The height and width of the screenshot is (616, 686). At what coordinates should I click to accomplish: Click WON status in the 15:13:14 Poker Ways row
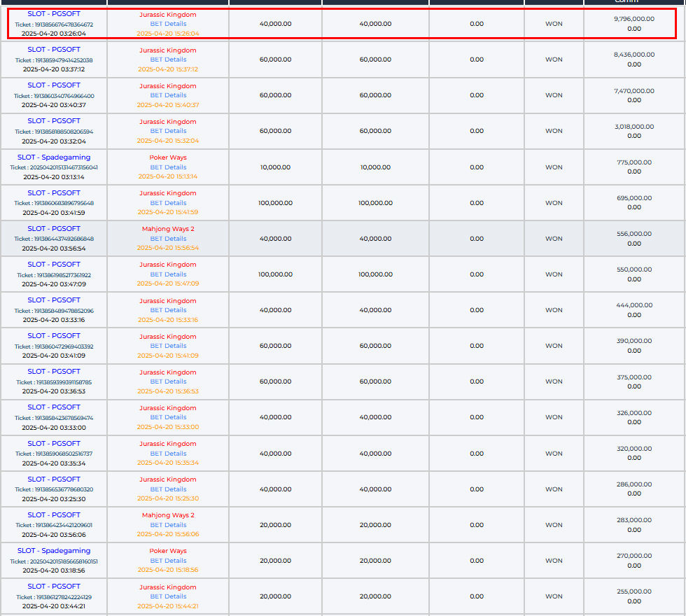click(554, 167)
